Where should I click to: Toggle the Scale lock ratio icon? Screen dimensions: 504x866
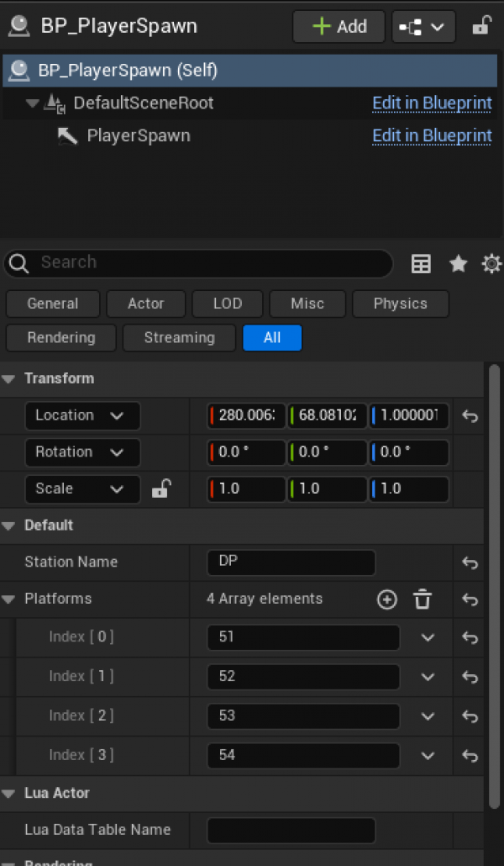tap(161, 489)
